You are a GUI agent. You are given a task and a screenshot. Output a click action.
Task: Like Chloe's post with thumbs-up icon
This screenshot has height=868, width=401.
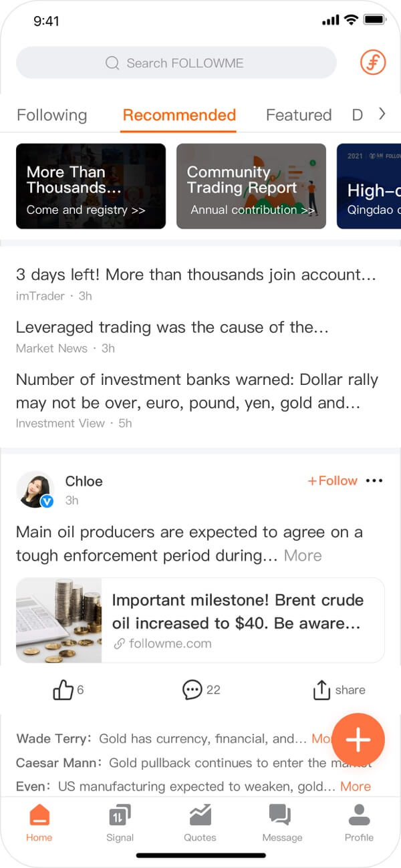pos(63,690)
